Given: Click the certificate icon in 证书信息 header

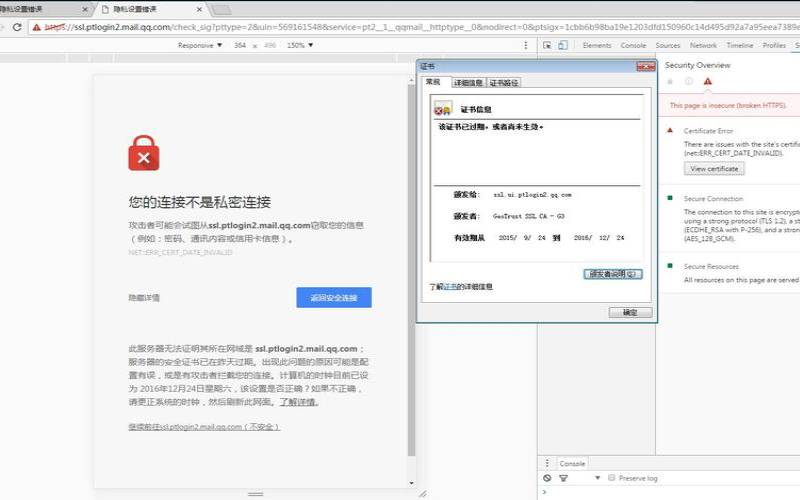Looking at the screenshot, I should click(443, 109).
